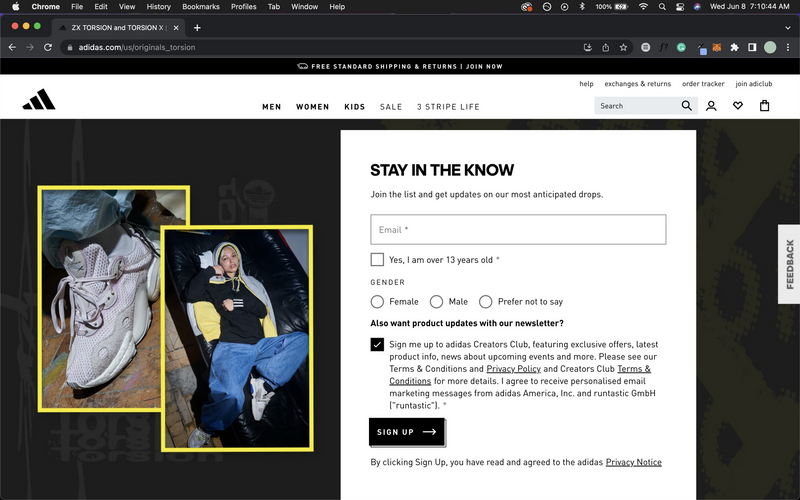Open the Chrome History menu
Viewport: 800px width, 500px height.
(158, 7)
